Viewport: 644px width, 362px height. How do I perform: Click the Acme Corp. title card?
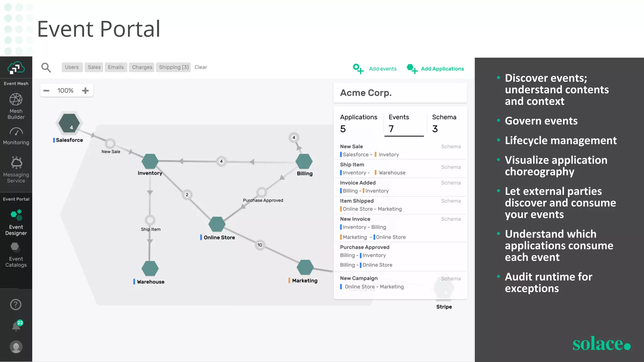coord(400,93)
